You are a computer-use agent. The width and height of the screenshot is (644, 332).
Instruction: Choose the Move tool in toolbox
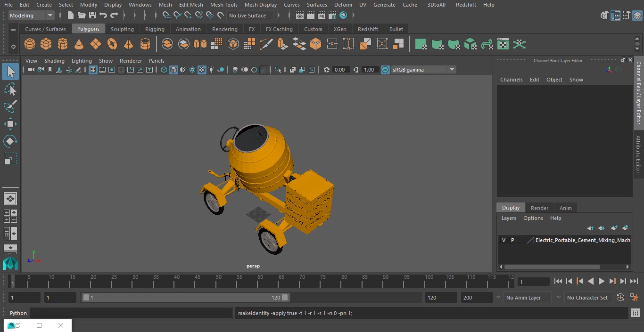(10, 124)
